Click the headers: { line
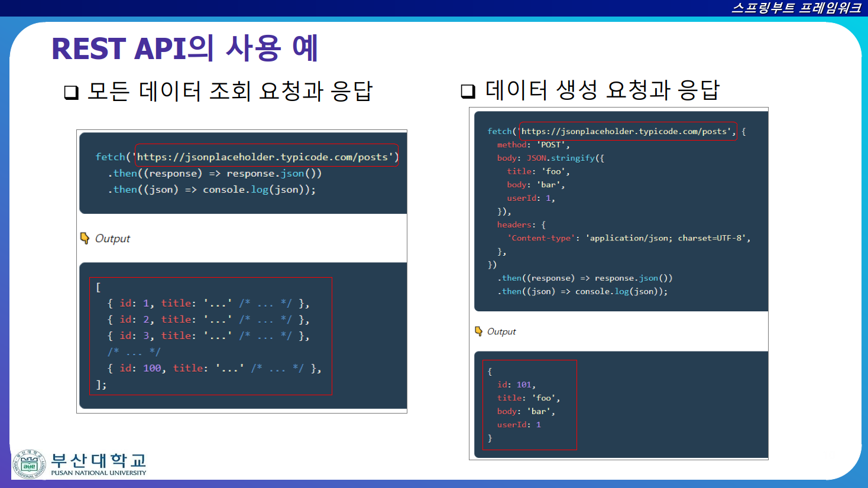The width and height of the screenshot is (868, 488). [522, 225]
